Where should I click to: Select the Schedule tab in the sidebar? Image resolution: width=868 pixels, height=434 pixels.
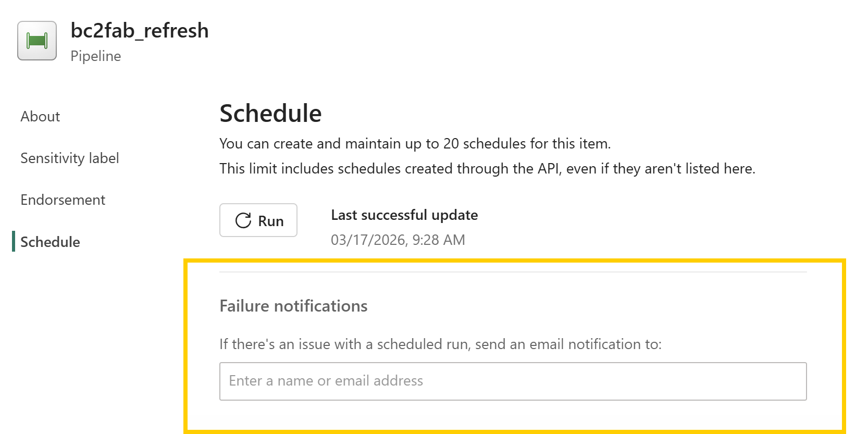(x=50, y=242)
